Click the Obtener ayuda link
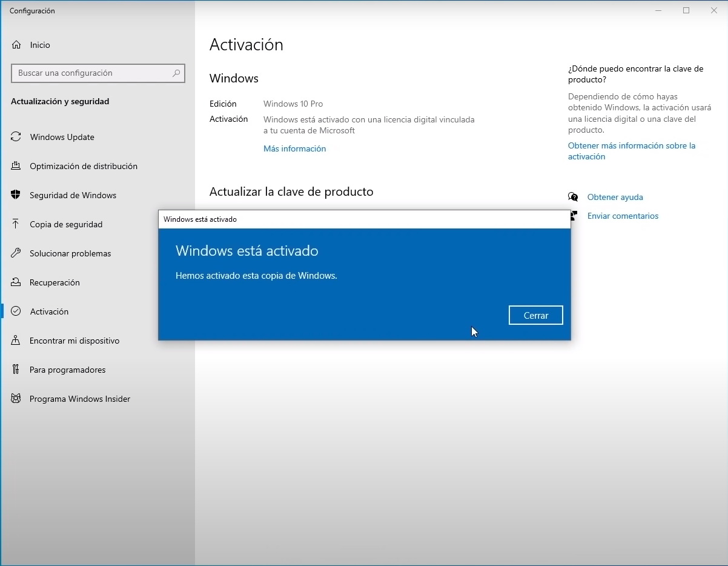Viewport: 728px width, 566px height. tap(615, 197)
